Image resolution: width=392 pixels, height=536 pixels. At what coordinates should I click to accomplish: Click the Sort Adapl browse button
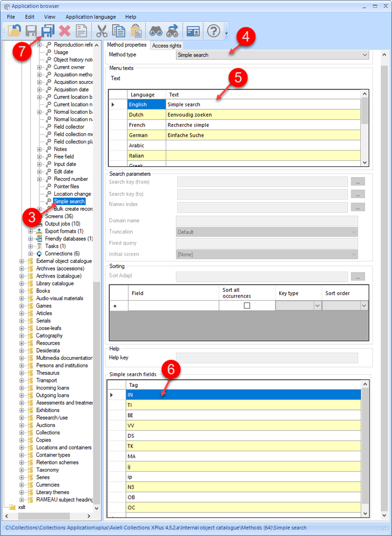358,276
